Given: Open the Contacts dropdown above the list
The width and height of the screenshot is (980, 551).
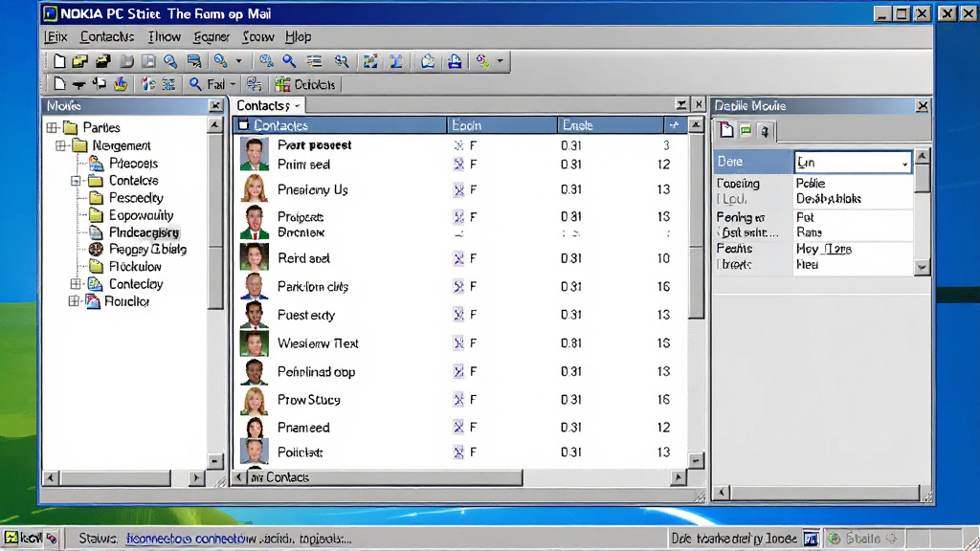Looking at the screenshot, I should (x=298, y=105).
